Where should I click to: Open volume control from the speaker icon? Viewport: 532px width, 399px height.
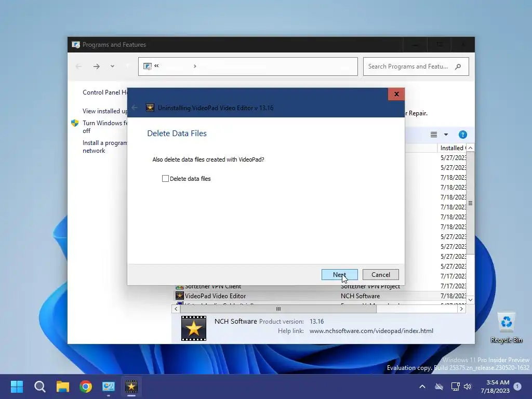click(x=468, y=387)
